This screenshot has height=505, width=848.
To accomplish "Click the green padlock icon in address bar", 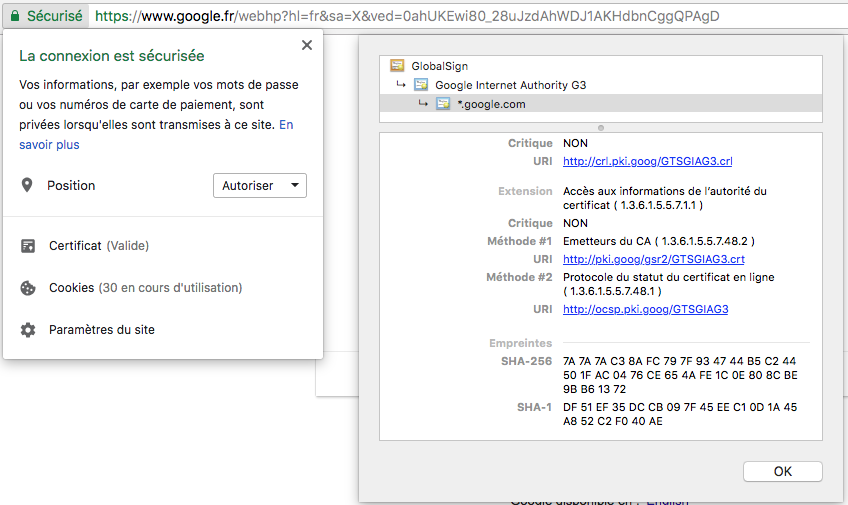I will tap(15, 16).
